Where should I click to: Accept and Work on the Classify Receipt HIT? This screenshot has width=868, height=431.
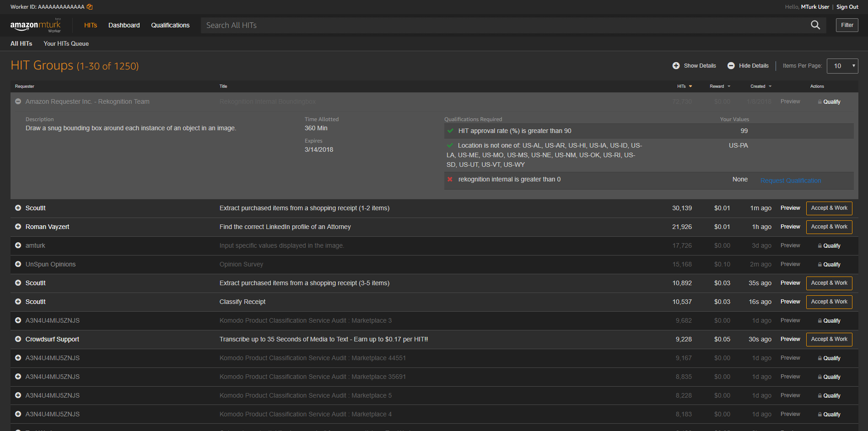pyautogui.click(x=829, y=302)
